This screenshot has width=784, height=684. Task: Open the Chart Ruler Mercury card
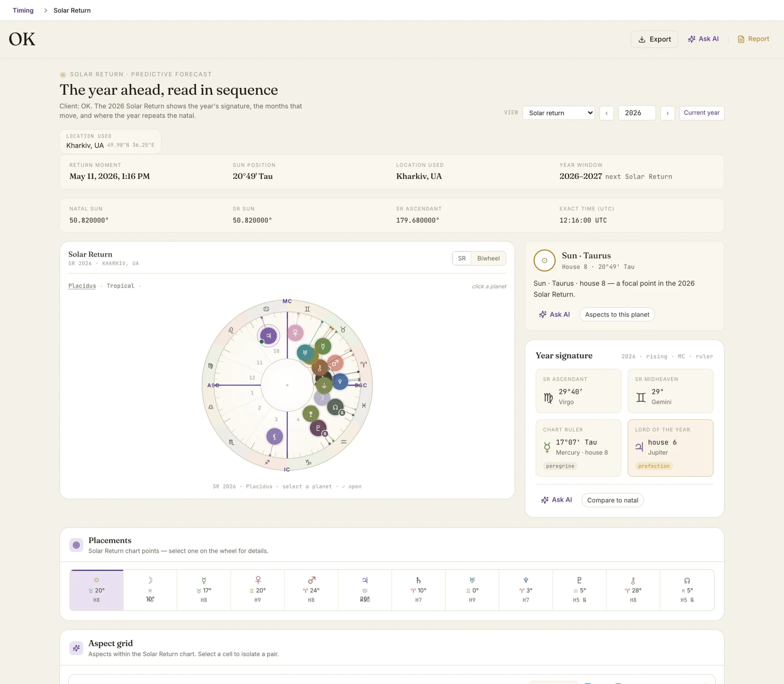point(578,448)
